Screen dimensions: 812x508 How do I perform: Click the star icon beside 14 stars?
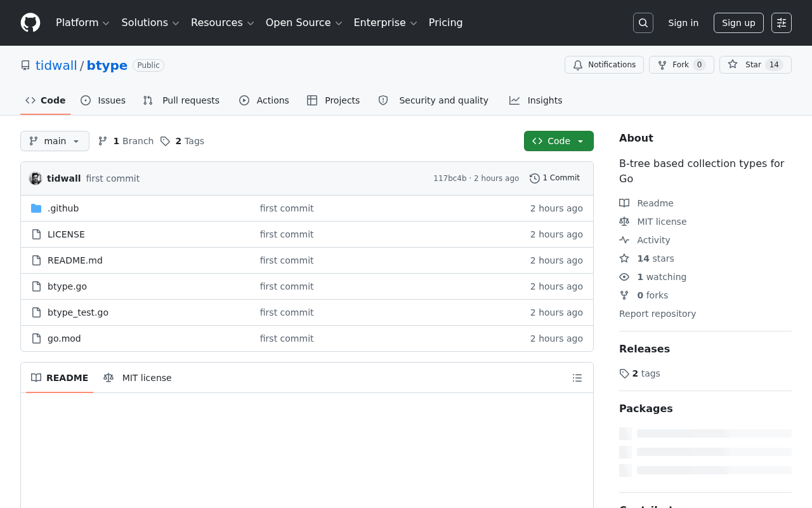tap(624, 258)
